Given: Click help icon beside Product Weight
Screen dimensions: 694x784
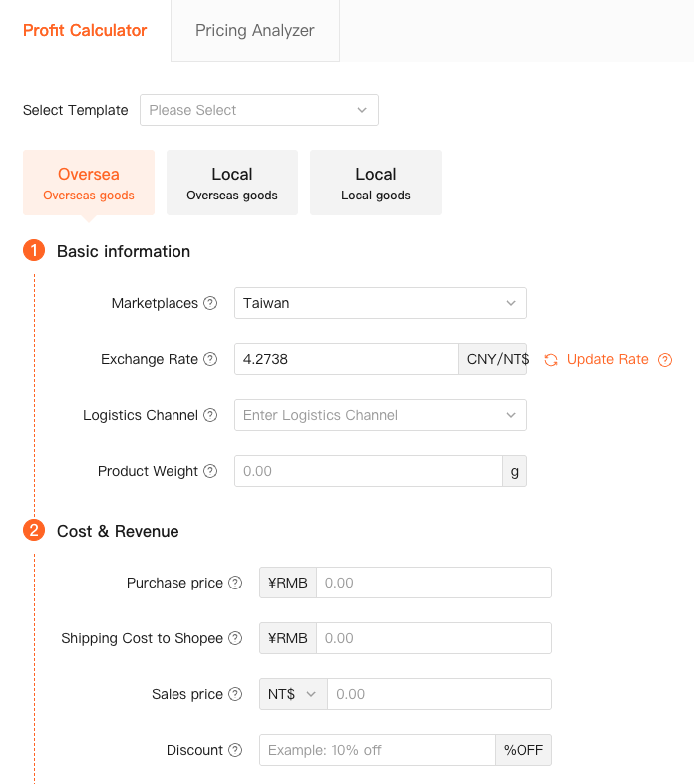Looking at the screenshot, I should pyautogui.click(x=210, y=471).
